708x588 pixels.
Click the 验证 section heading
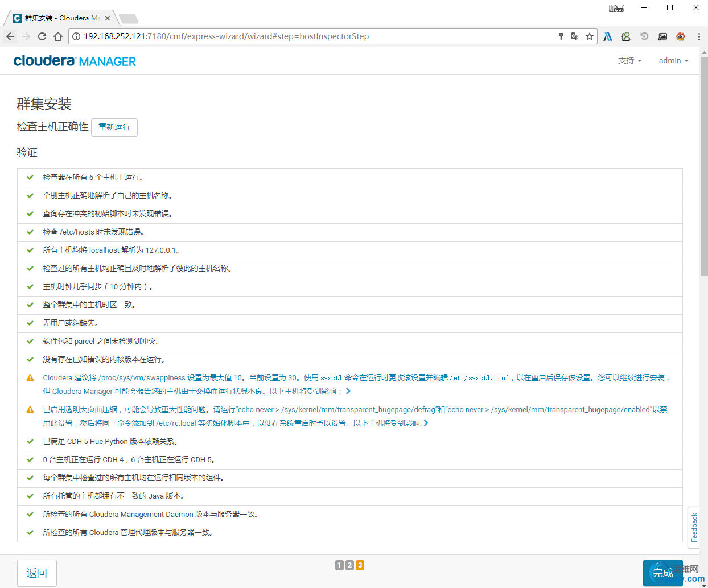(27, 153)
